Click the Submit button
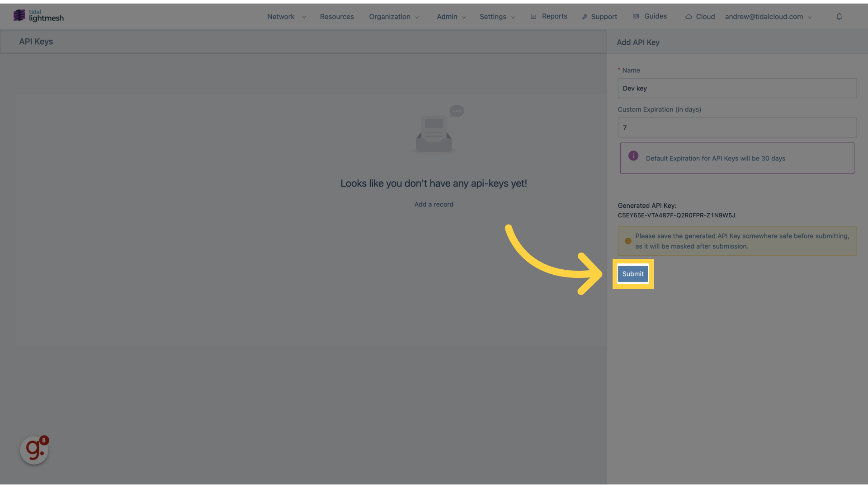The image size is (868, 488). (632, 273)
